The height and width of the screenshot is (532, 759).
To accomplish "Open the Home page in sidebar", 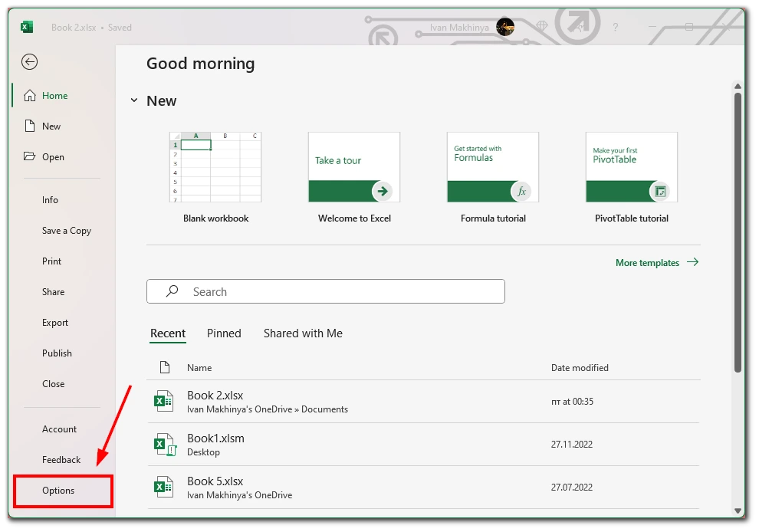I will point(54,96).
